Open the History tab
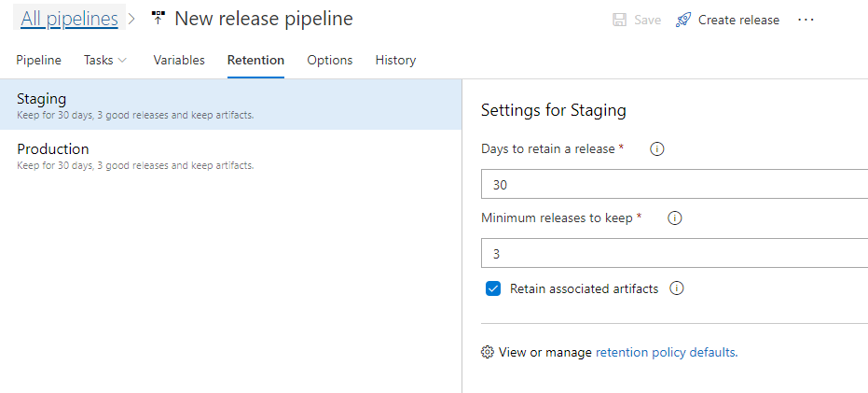 click(395, 60)
